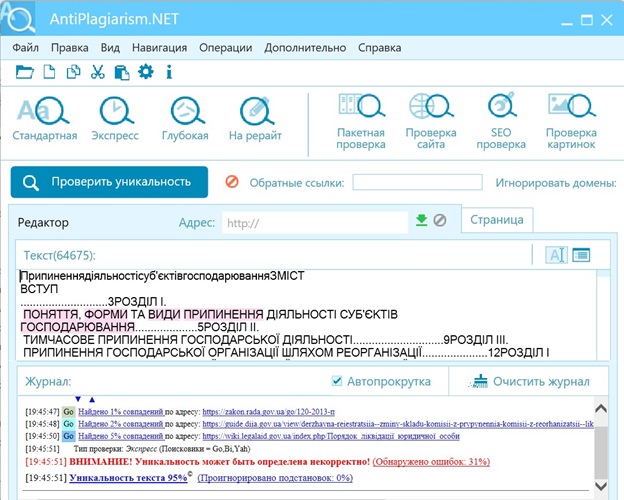Screen dimensions: 624x500
Task: Click the journal scrollbar thumb
Action: (601, 452)
